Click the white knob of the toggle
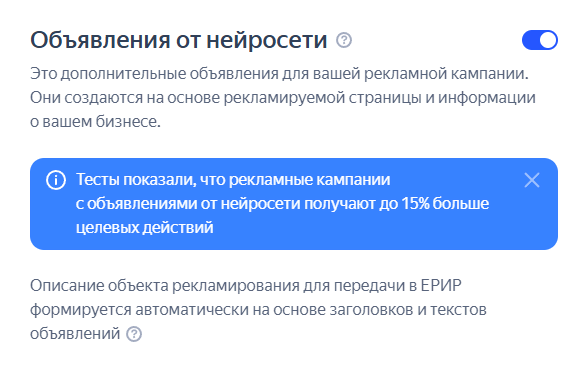The image size is (587, 367). [x=548, y=40]
